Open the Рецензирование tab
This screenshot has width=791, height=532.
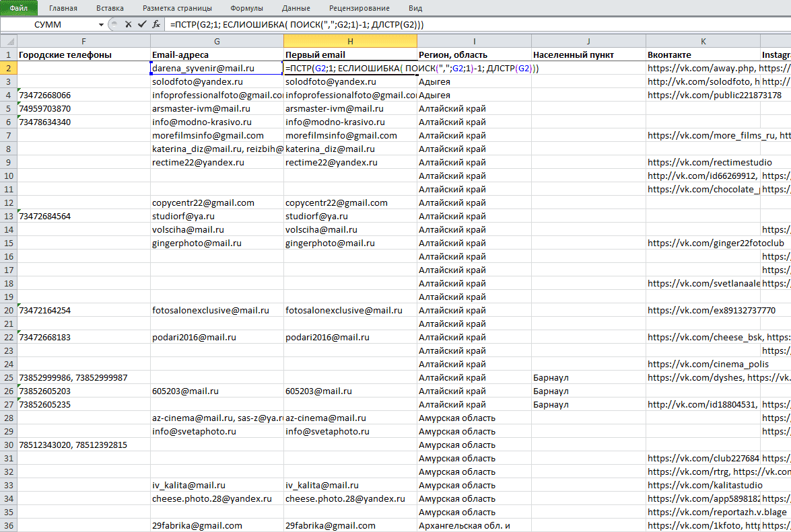tap(359, 8)
